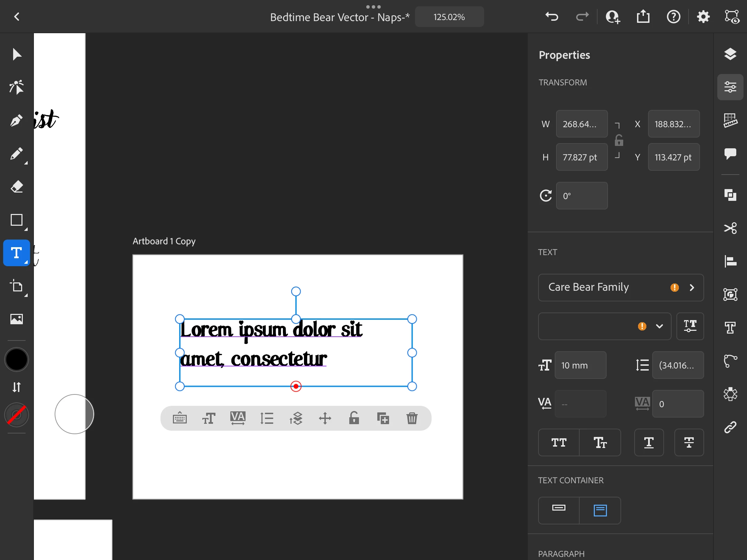The width and height of the screenshot is (747, 560).
Task: Select the Pen tool
Action: [x=16, y=120]
